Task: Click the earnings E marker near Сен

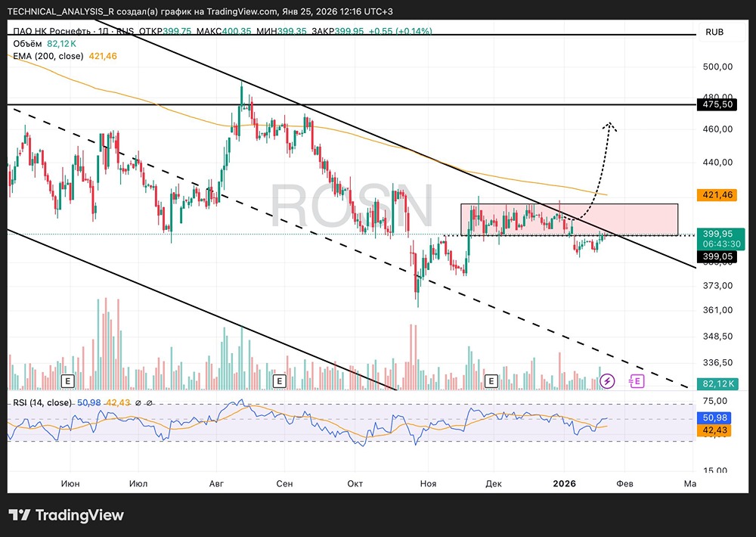Action: pyautogui.click(x=279, y=381)
